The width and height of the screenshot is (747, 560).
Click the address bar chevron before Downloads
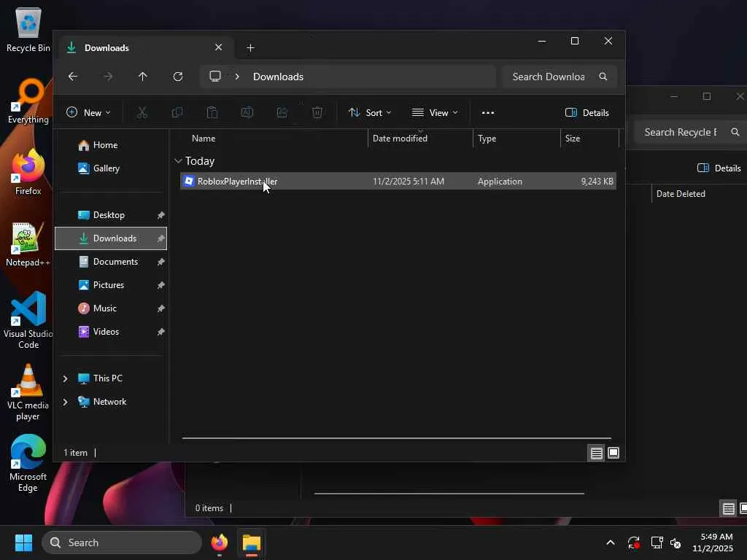coord(237,77)
